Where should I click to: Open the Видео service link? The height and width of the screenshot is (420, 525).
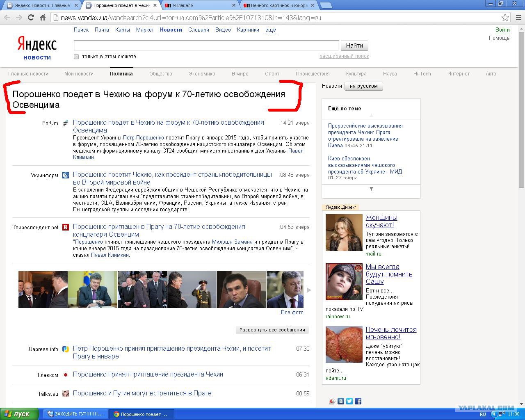pyautogui.click(x=223, y=30)
